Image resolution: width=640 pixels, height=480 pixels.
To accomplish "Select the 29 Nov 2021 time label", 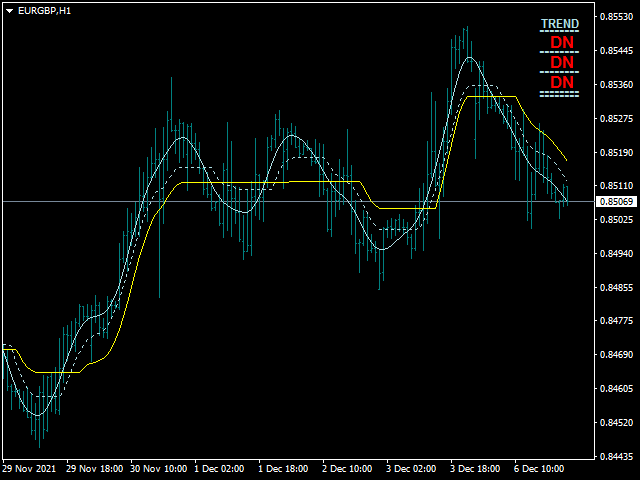I will point(29,469).
